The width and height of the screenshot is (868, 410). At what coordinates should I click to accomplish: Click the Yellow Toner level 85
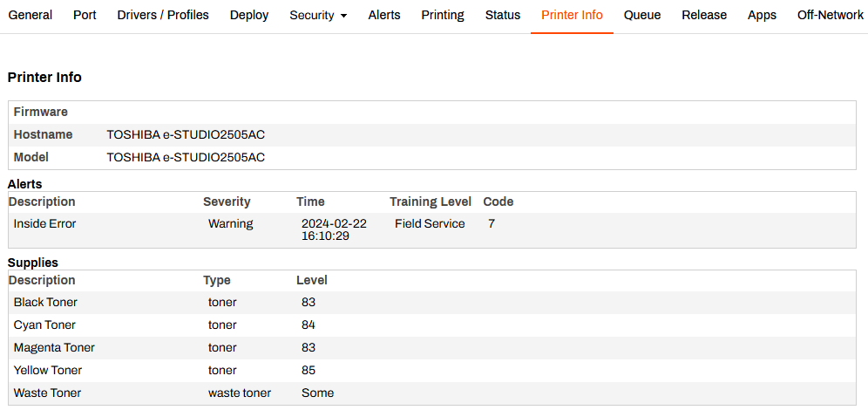(309, 371)
